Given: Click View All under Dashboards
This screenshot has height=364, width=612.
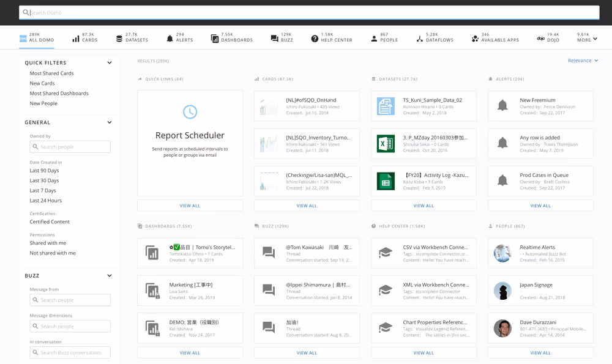Looking at the screenshot, I should point(190,353).
